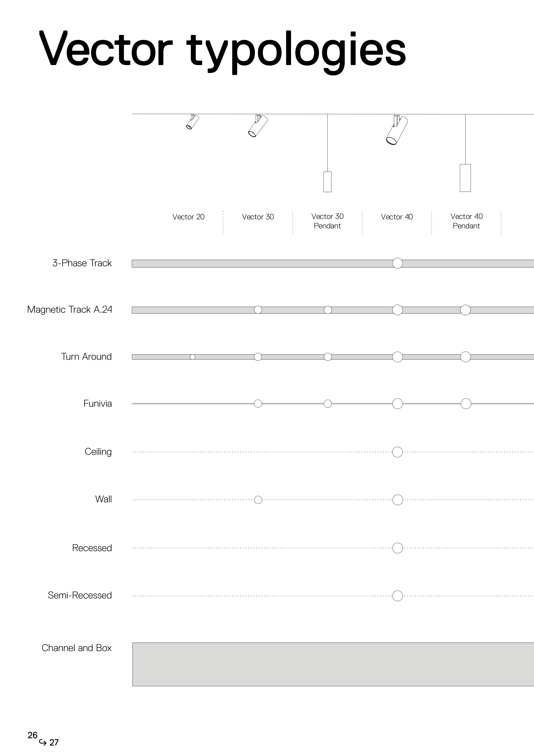The image size is (534, 756).
Task: Click the Funivia circle for Vector 30 Pendant
Action: tap(328, 404)
